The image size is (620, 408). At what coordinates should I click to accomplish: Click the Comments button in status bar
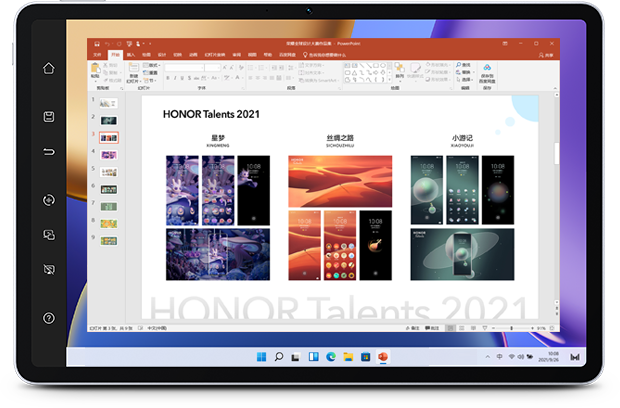pyautogui.click(x=432, y=328)
